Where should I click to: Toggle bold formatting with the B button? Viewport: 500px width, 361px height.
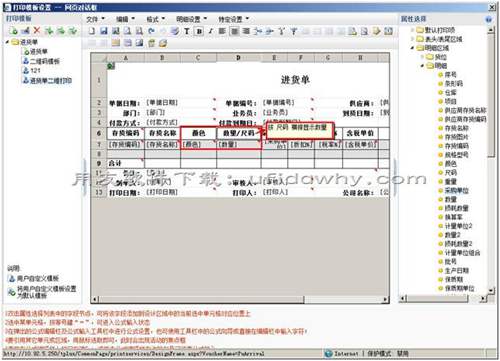(199, 31)
